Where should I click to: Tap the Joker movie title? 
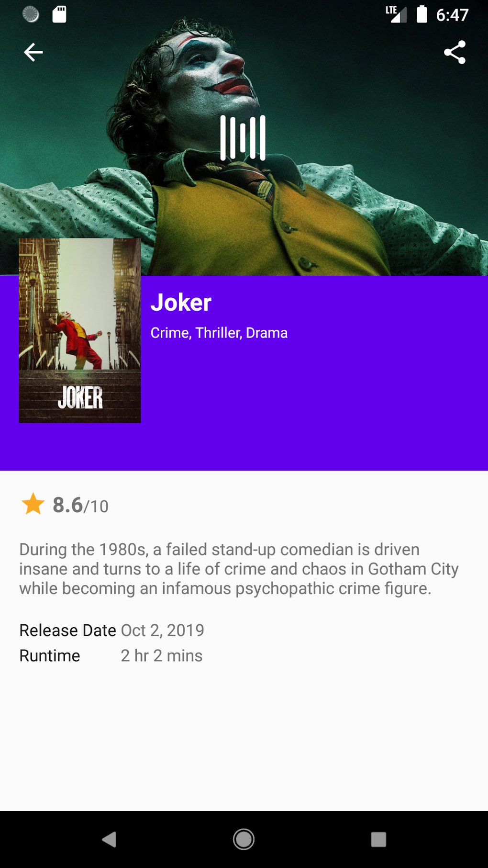pos(181,303)
